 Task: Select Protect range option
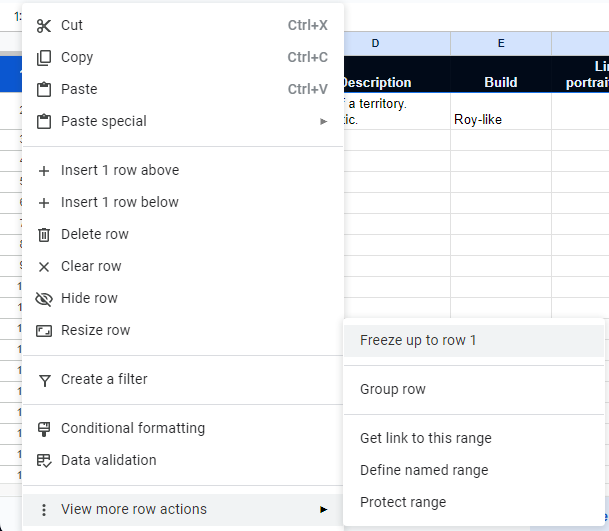click(403, 502)
